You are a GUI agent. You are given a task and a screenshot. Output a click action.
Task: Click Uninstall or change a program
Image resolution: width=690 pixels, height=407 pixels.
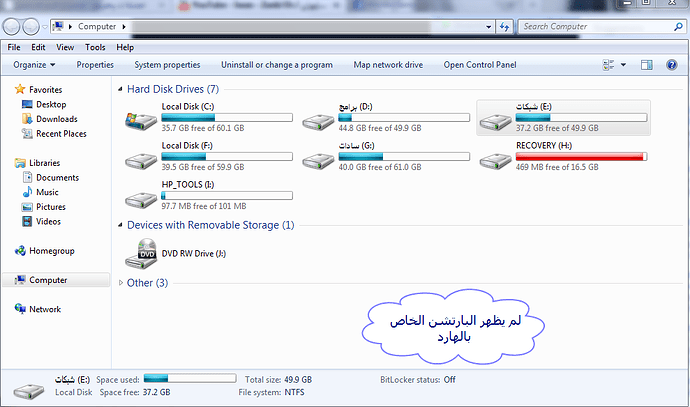pos(277,65)
